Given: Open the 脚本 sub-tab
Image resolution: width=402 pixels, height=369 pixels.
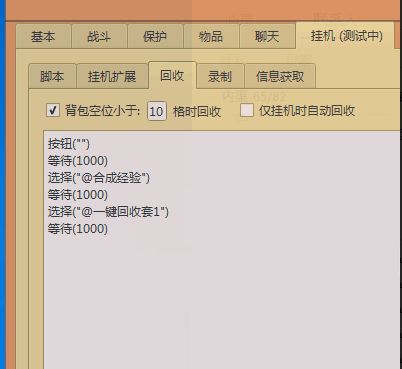Looking at the screenshot, I should coord(52,76).
